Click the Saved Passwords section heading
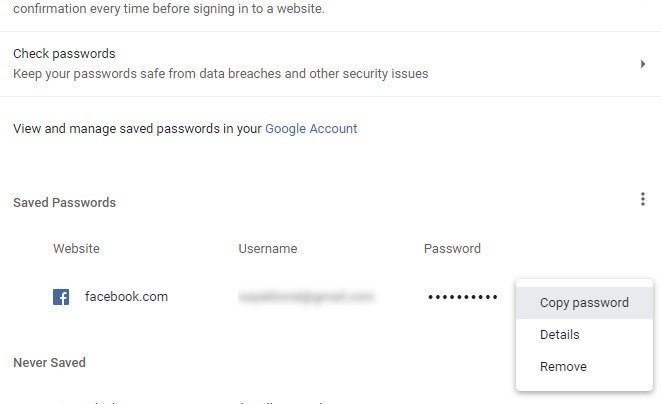661x404 pixels. pyautogui.click(x=64, y=203)
